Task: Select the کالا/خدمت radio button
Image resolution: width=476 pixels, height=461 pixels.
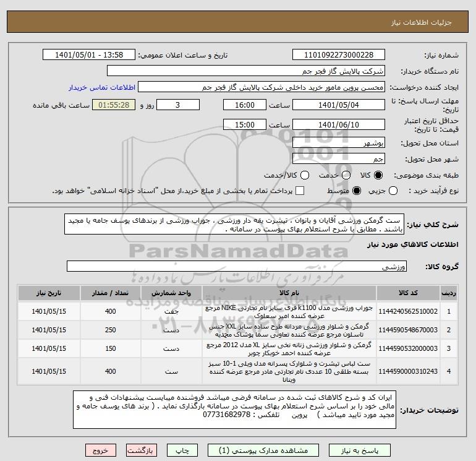Action: pos(305,175)
